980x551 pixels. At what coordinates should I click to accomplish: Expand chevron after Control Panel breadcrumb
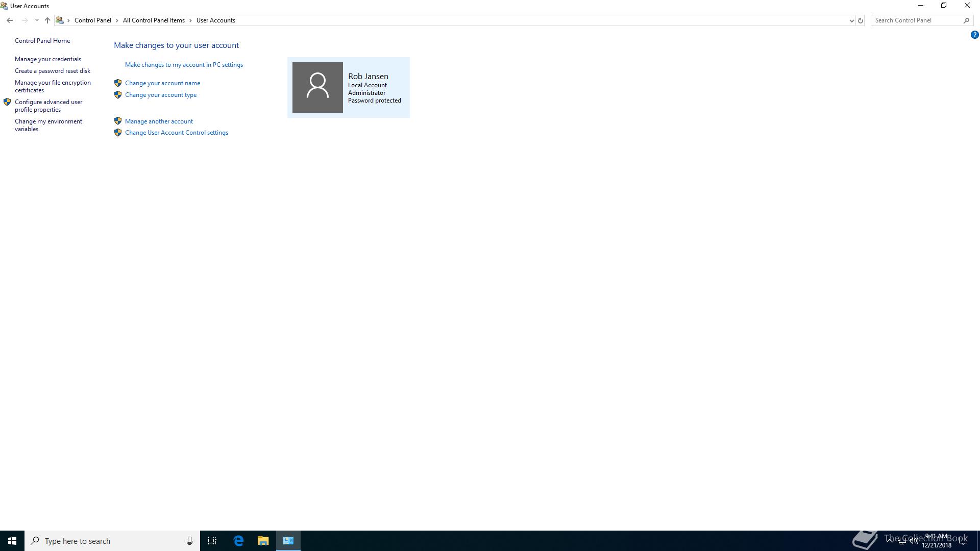coord(117,20)
